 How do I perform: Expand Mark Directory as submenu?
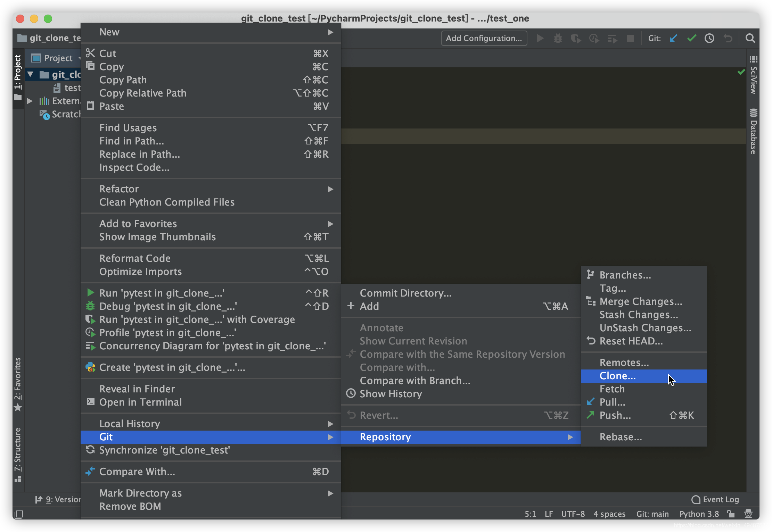coord(211,493)
